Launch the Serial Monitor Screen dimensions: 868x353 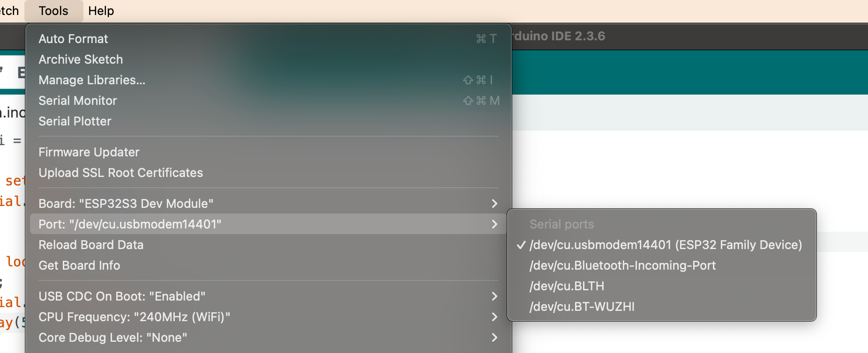[x=78, y=101]
